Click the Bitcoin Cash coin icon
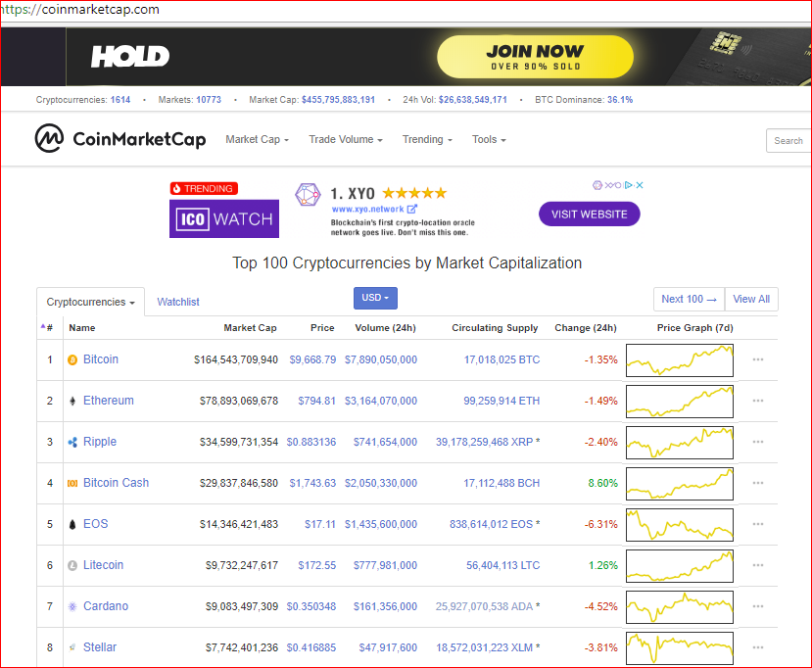812x668 pixels. point(72,483)
